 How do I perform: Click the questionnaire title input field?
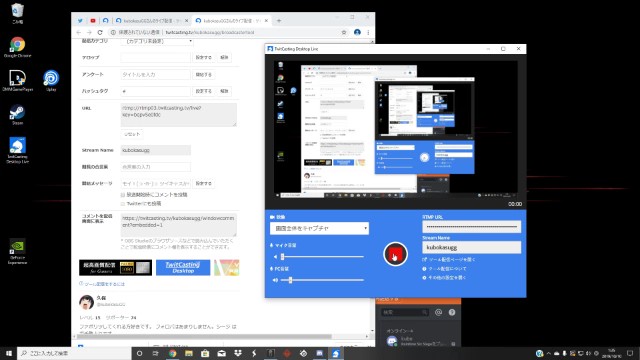(156, 75)
